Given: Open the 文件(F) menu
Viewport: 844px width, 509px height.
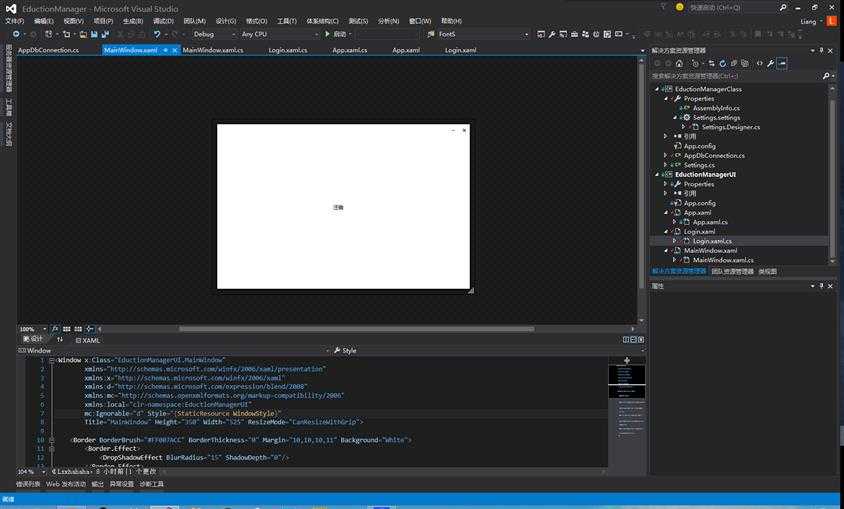Looking at the screenshot, I should click(15, 21).
